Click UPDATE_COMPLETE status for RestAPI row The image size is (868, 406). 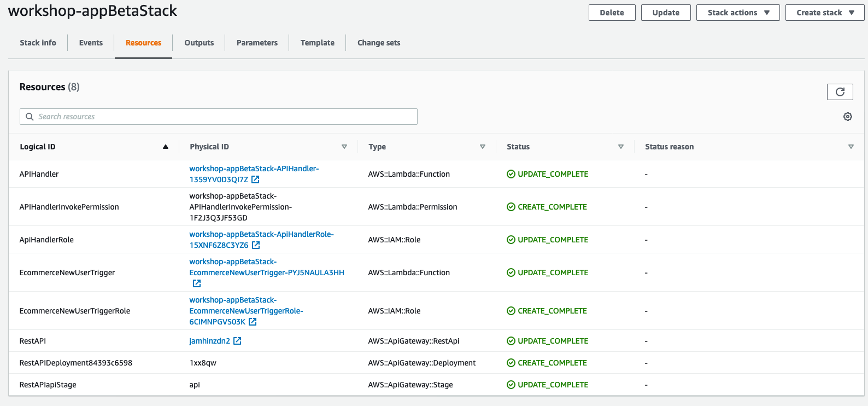(x=553, y=341)
